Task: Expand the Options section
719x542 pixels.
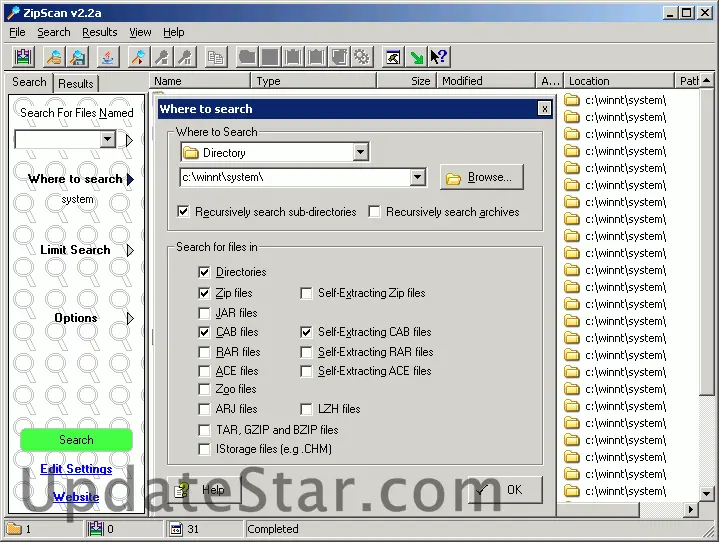Action: [x=131, y=318]
